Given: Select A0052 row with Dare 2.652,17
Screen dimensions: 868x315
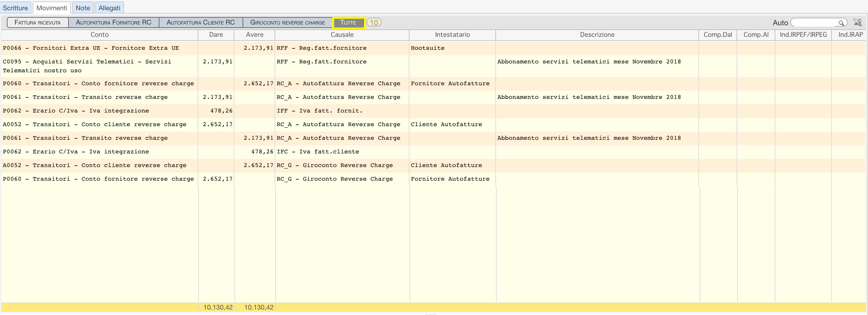Looking at the screenshot, I should click(x=433, y=124).
